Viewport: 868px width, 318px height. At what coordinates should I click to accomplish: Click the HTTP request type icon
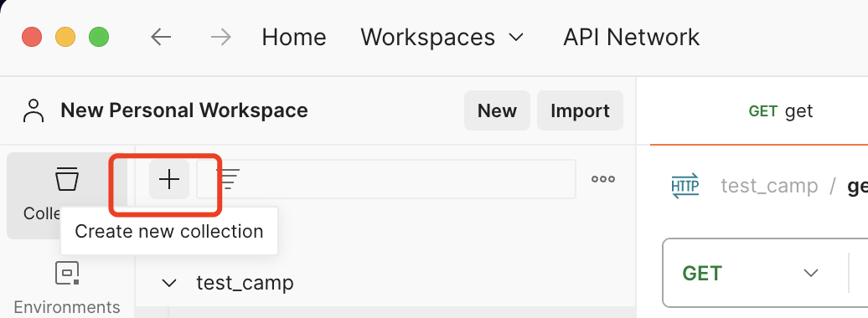pyautogui.click(x=685, y=186)
